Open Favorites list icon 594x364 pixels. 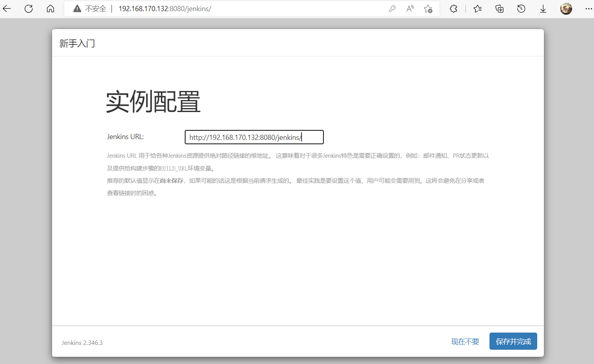point(478,9)
